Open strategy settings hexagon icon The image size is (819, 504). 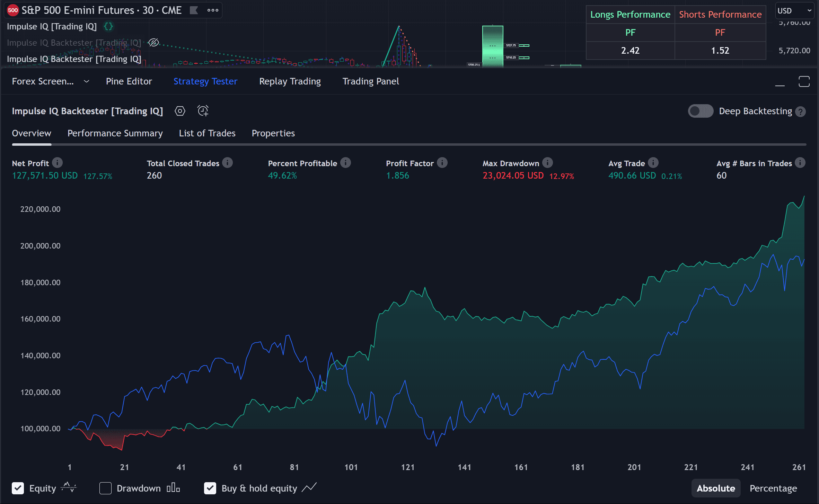[180, 111]
